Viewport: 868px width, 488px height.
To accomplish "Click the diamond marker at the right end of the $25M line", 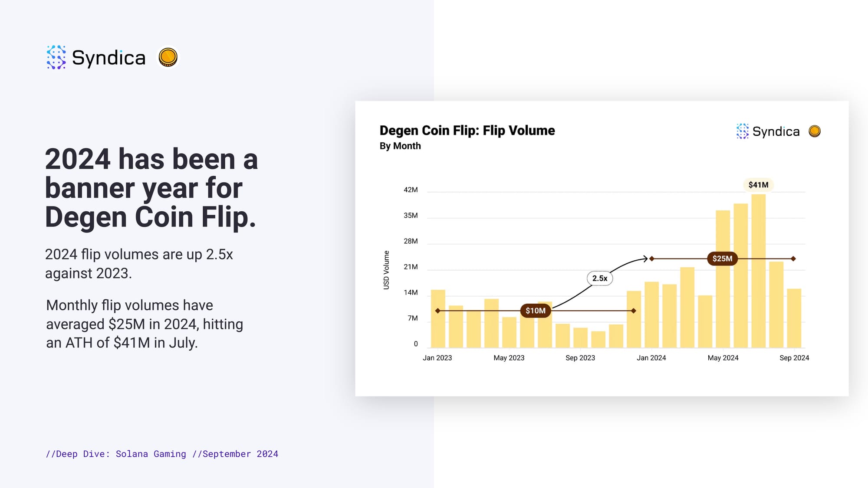I will pyautogui.click(x=793, y=259).
